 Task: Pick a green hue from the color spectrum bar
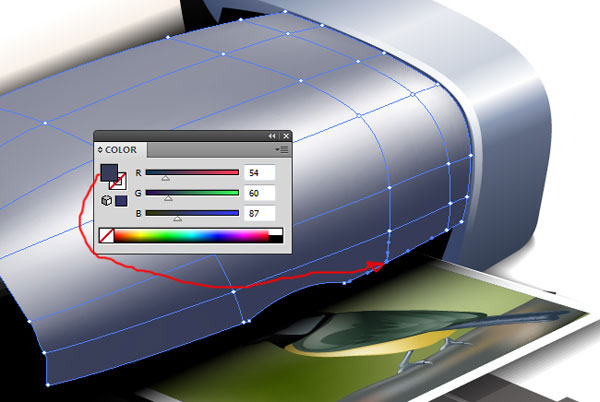[170, 236]
